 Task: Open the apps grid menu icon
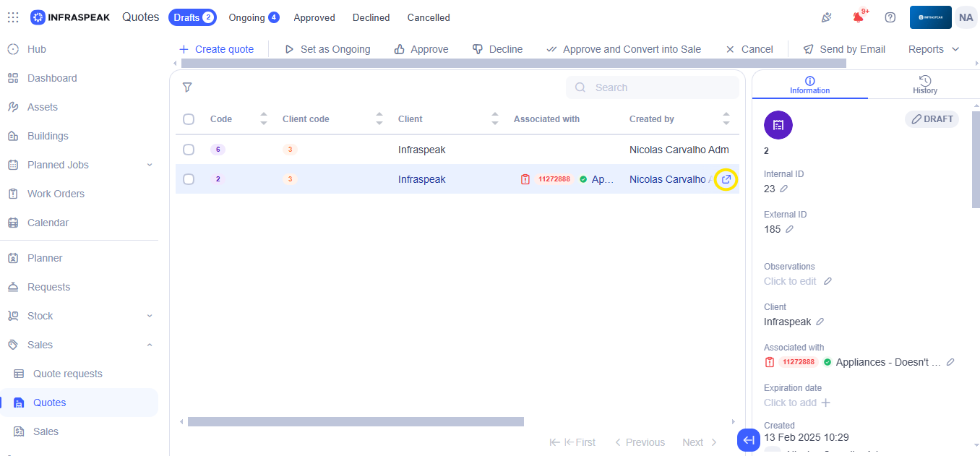pyautogui.click(x=13, y=17)
